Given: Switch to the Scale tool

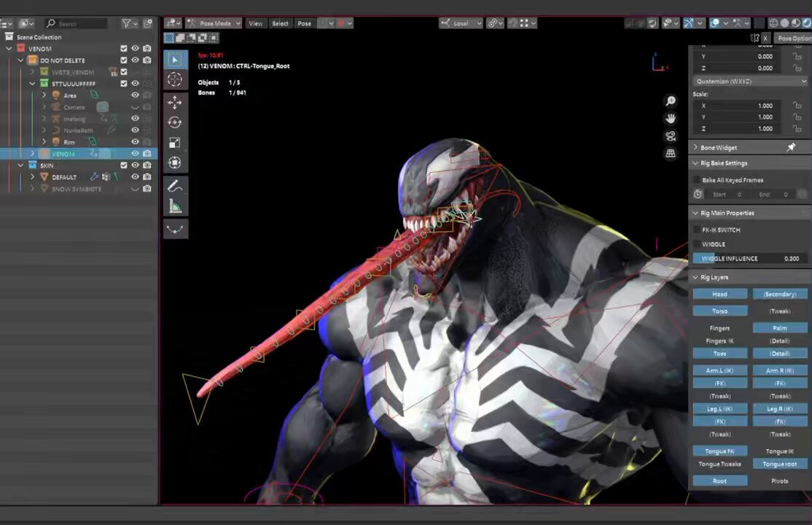Looking at the screenshot, I should click(x=175, y=142).
